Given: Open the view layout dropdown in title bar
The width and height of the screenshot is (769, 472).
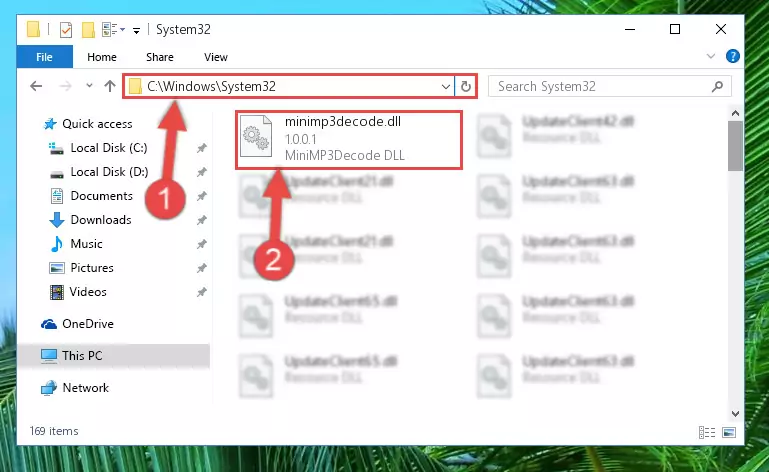Looking at the screenshot, I should (113, 29).
